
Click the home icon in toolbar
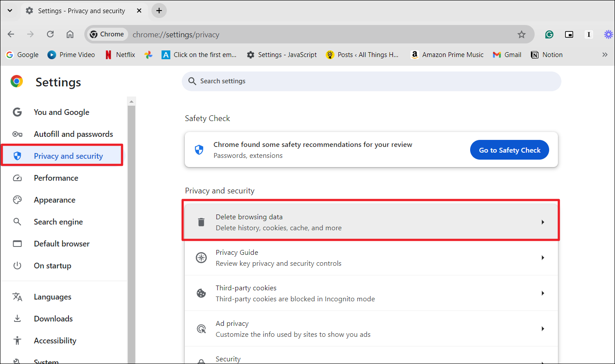pyautogui.click(x=70, y=34)
